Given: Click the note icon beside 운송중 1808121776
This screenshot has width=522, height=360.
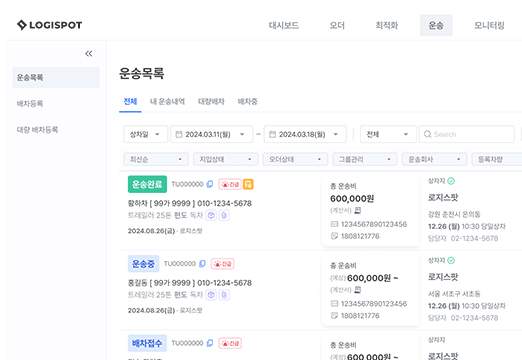Looking at the screenshot, I should tap(334, 315).
